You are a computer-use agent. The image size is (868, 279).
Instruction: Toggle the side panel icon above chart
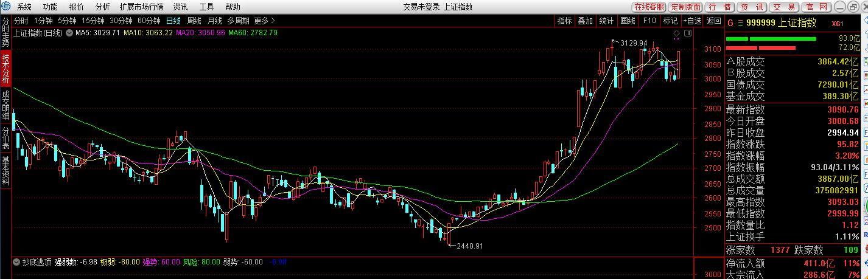[687, 33]
